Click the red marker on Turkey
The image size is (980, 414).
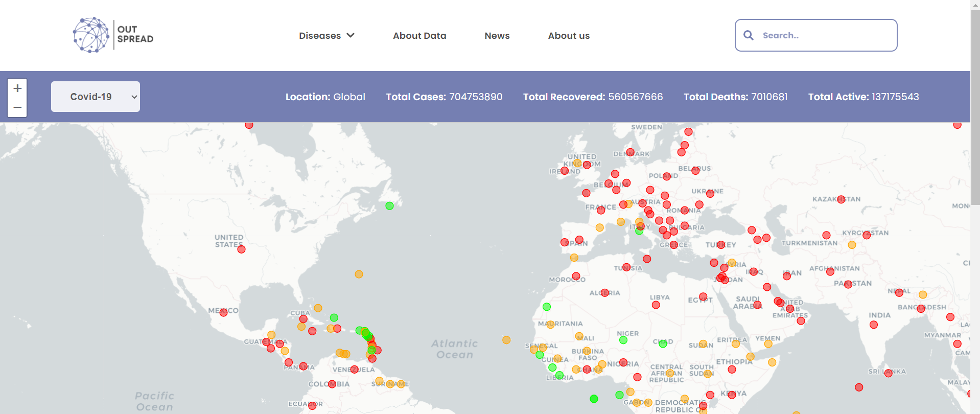click(721, 245)
